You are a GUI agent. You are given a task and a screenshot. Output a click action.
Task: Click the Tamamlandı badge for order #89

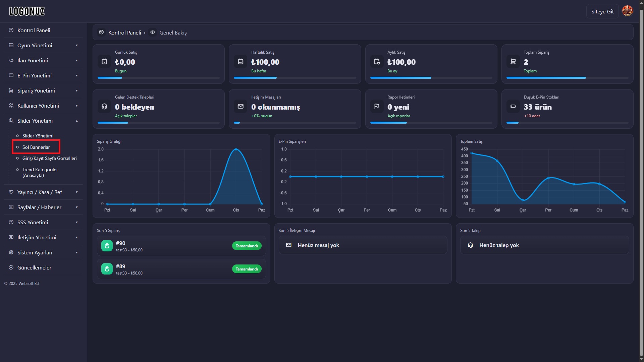click(247, 269)
